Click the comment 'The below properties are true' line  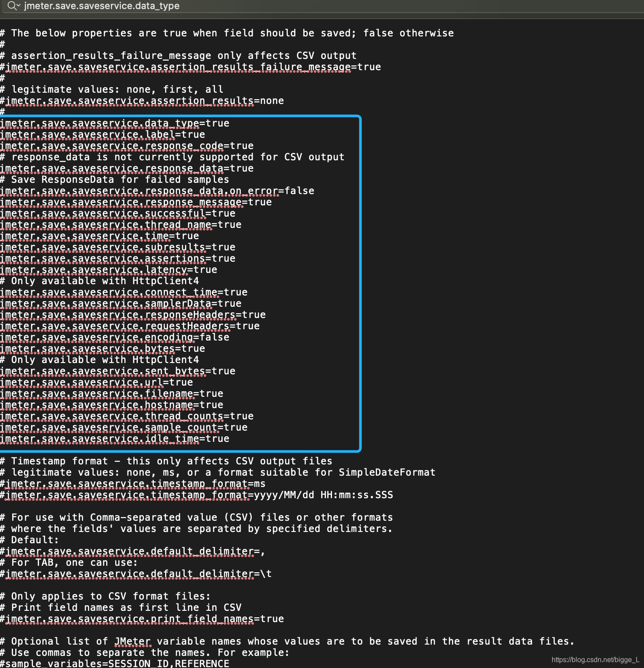click(227, 33)
